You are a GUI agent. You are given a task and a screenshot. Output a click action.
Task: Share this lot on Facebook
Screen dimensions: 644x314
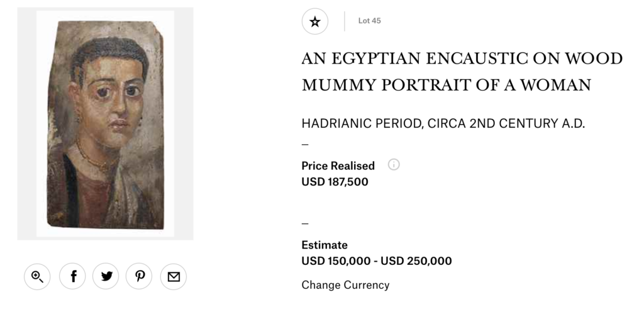pos(73,276)
